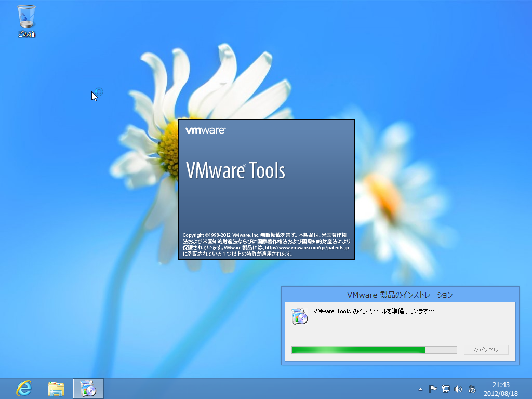532x399 pixels.
Task: Open the ごみ箱 Recycle Bin desktop icon
Action: (x=26, y=21)
